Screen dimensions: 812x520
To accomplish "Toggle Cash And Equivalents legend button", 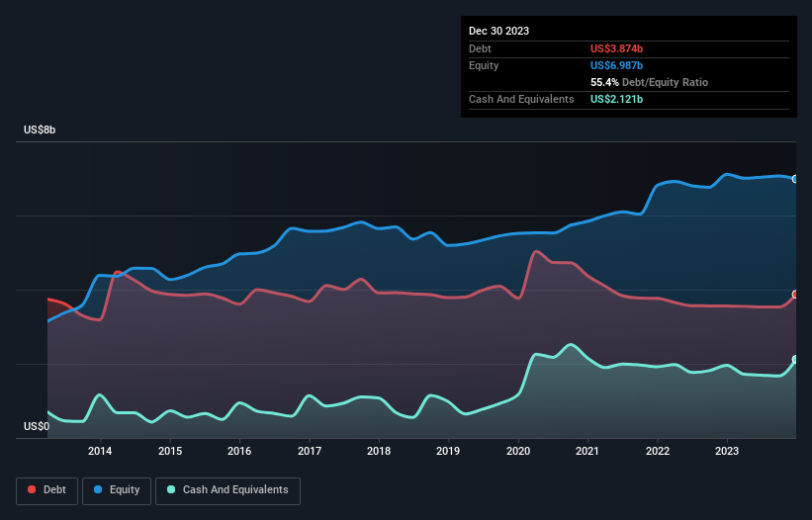I will [x=227, y=490].
